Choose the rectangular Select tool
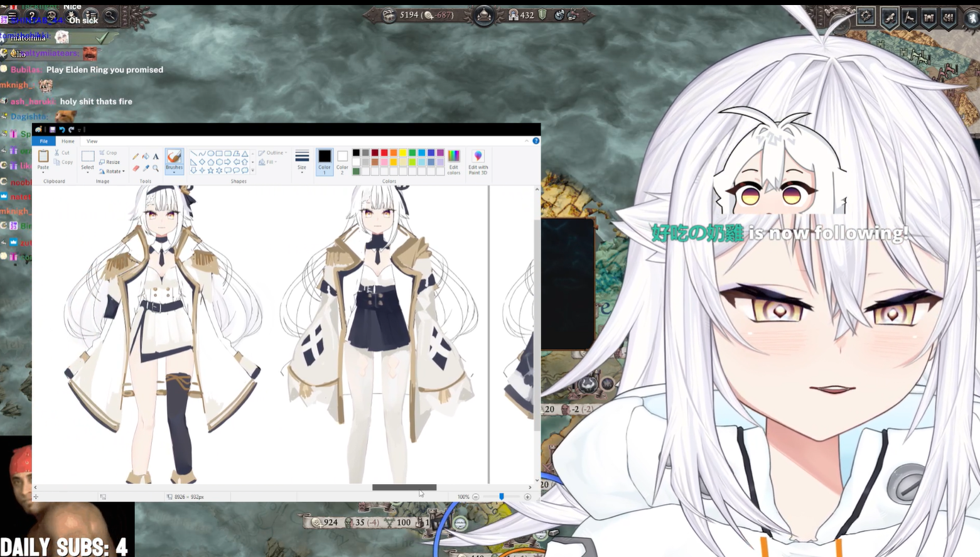980x557 pixels. tap(88, 156)
